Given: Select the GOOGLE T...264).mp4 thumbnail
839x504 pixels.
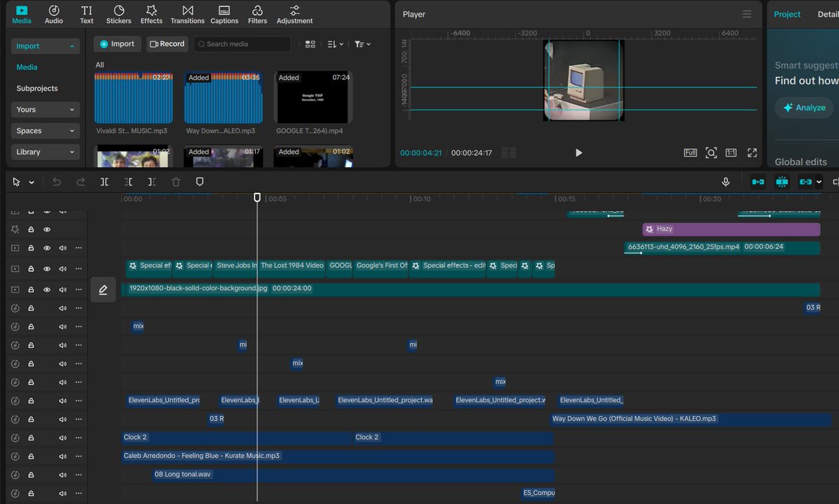Looking at the screenshot, I should pyautogui.click(x=313, y=97).
